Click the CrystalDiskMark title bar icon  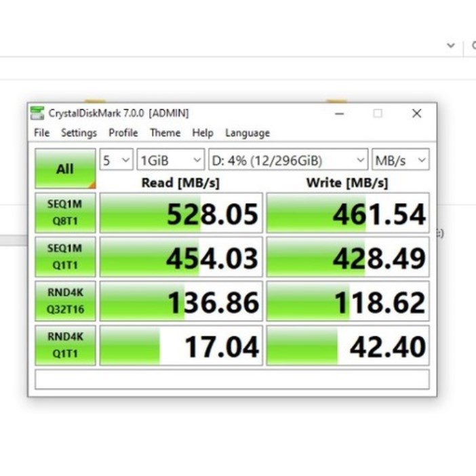[38, 113]
